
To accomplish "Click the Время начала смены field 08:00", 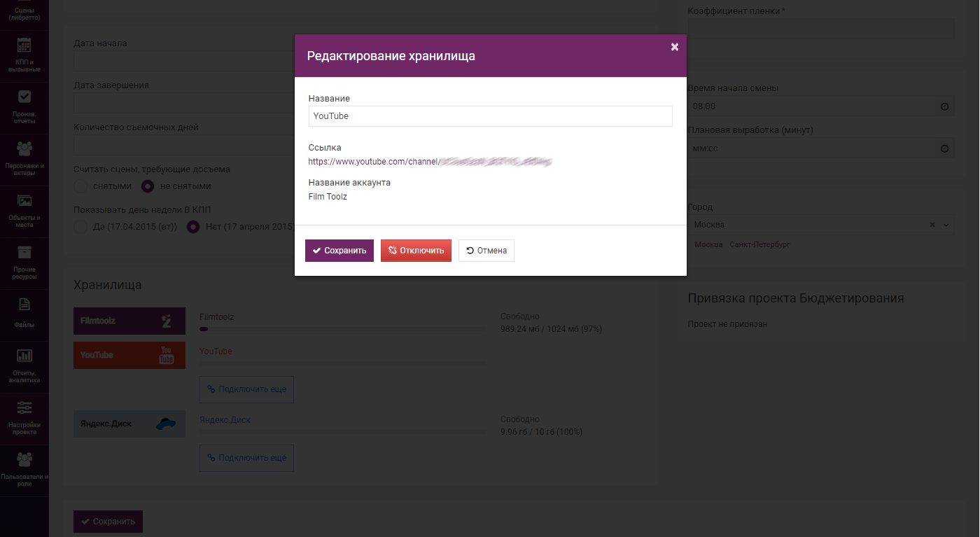I will (812, 106).
